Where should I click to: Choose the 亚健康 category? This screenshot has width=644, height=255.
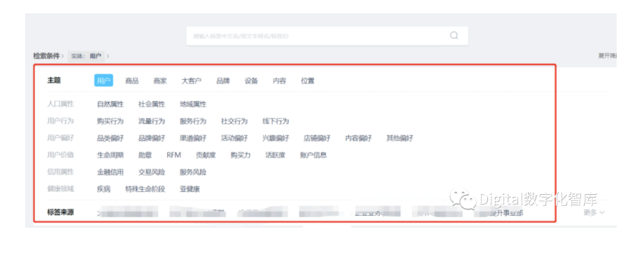pos(189,189)
